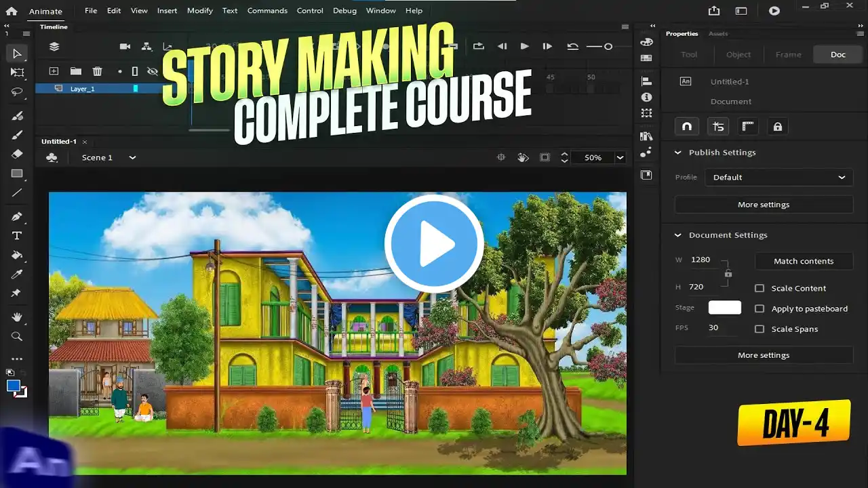Screen dimensions: 868x488
Task: Open the Modify menu
Action: (200, 11)
